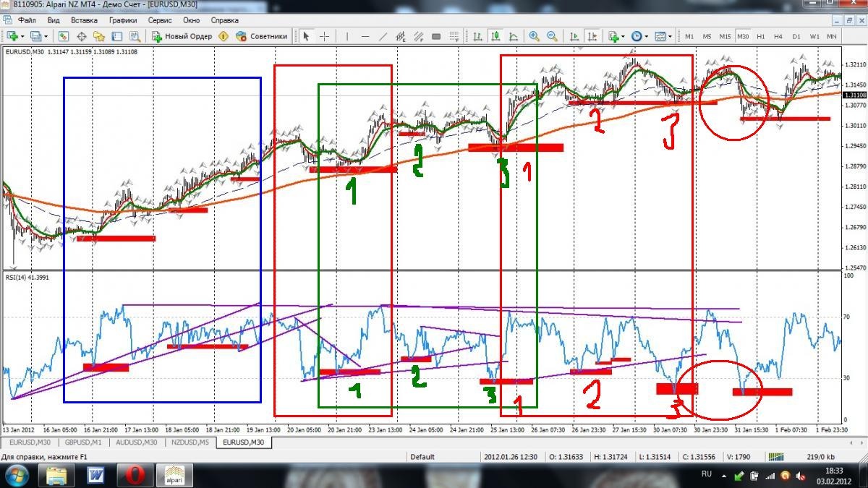Switch to bar chart display
Screen dimensions: 868x488
(478, 36)
